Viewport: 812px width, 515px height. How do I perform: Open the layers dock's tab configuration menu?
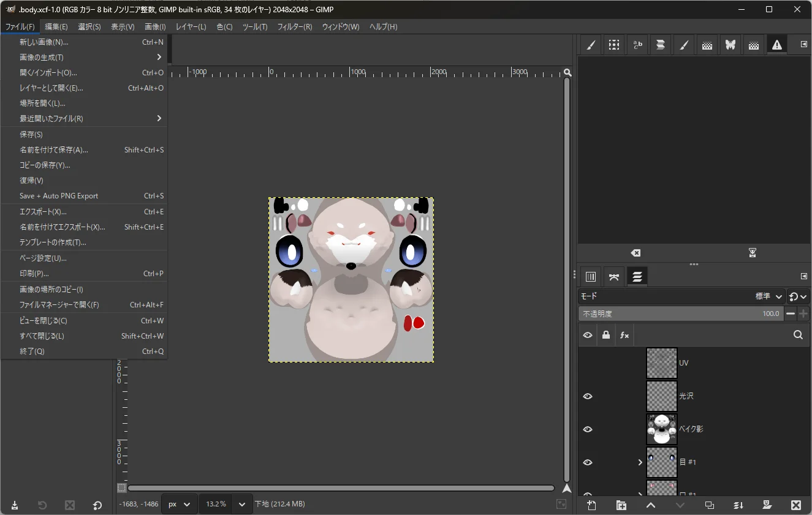pos(803,276)
